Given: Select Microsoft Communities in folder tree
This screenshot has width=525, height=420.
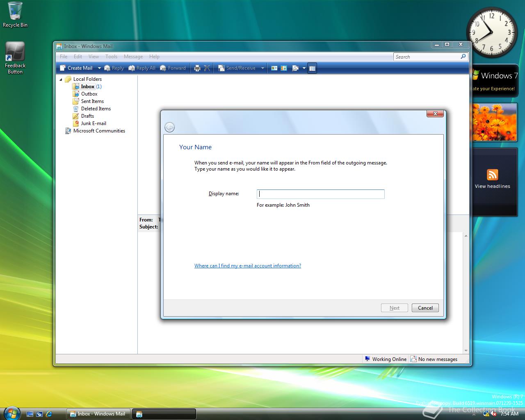Looking at the screenshot, I should click(x=99, y=131).
